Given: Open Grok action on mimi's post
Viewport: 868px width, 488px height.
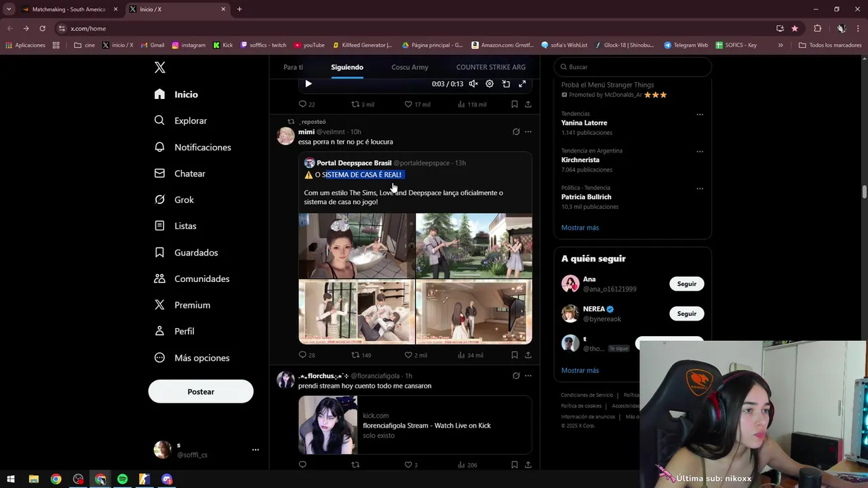Looking at the screenshot, I should point(516,131).
